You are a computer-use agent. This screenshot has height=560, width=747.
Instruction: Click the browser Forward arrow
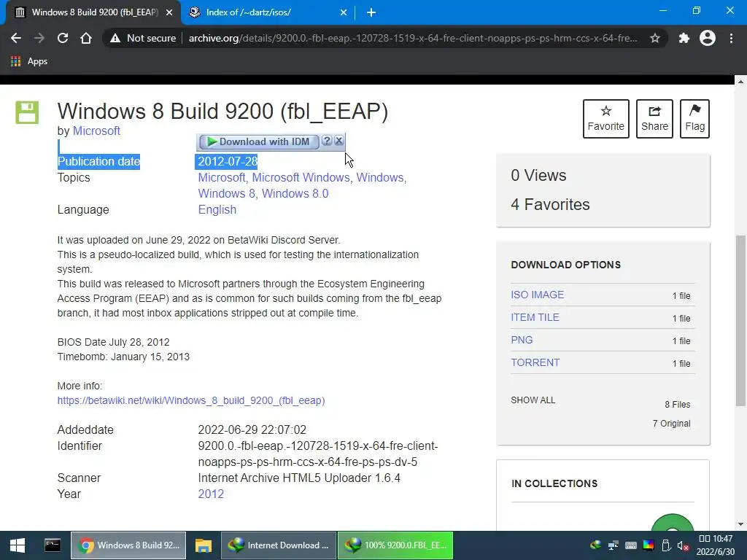(x=39, y=38)
